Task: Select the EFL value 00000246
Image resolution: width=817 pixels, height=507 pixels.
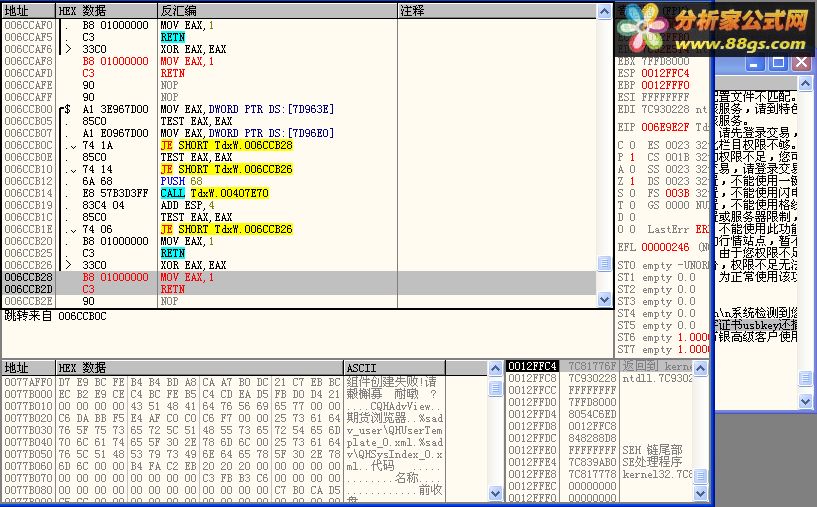Action: 665,247
